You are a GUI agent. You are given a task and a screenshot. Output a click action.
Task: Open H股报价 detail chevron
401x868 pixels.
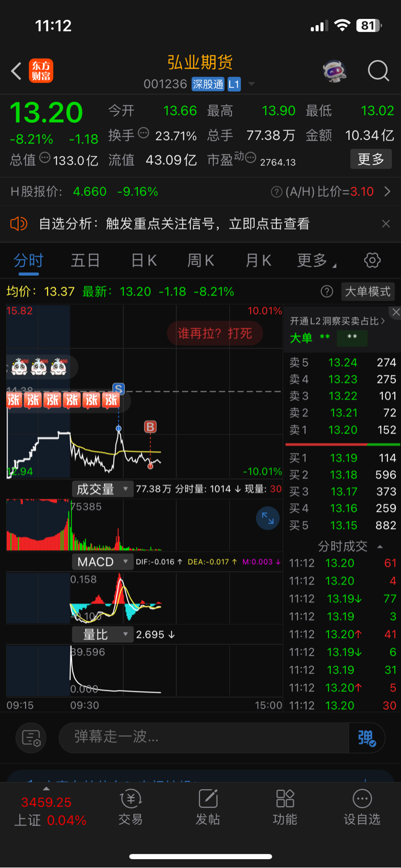pos(387,192)
